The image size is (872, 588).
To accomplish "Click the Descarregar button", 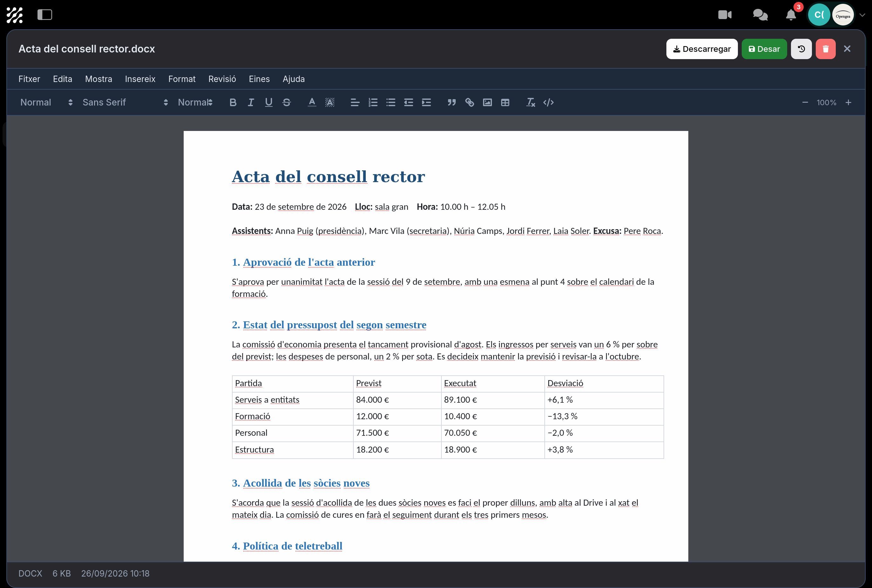I will [702, 49].
